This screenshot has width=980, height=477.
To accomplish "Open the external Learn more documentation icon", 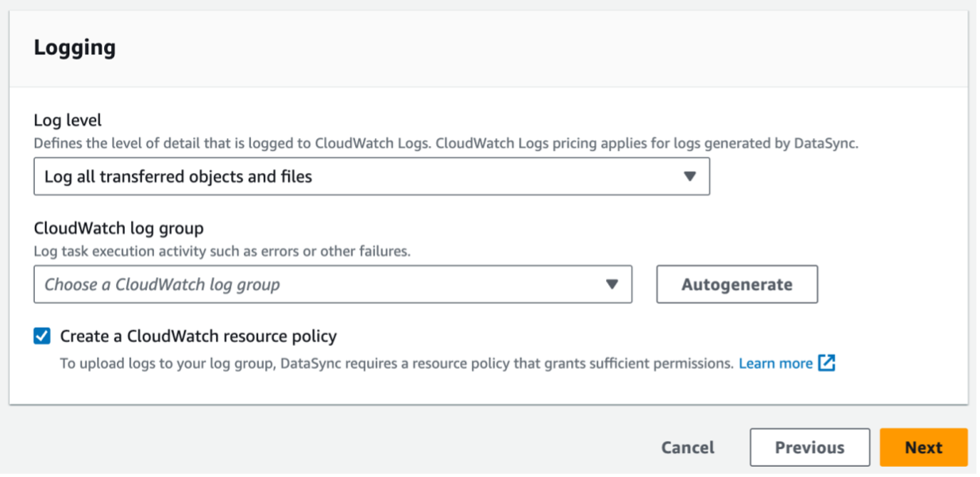I will [x=828, y=363].
